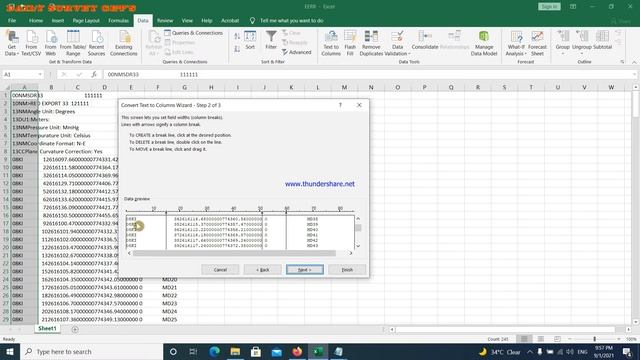This screenshot has height=360, width=640.
Task: Click Remove Duplicates icon
Action: click(x=371, y=42)
